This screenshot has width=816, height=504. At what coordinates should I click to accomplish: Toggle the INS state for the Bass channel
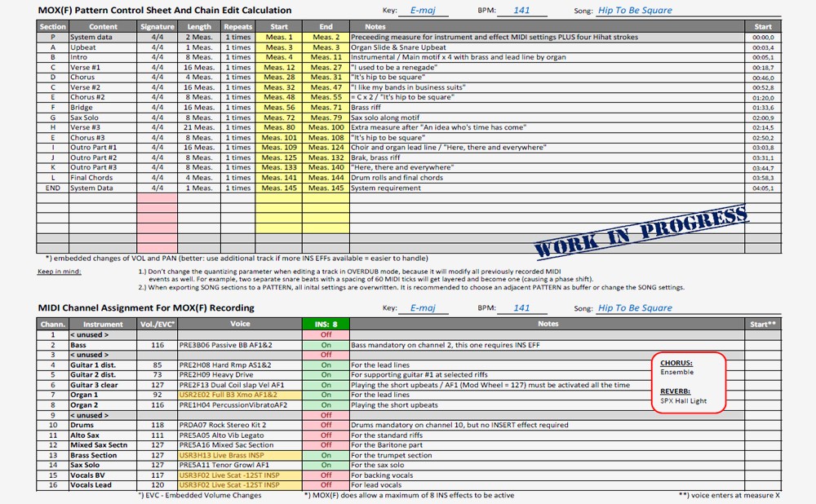click(x=326, y=345)
